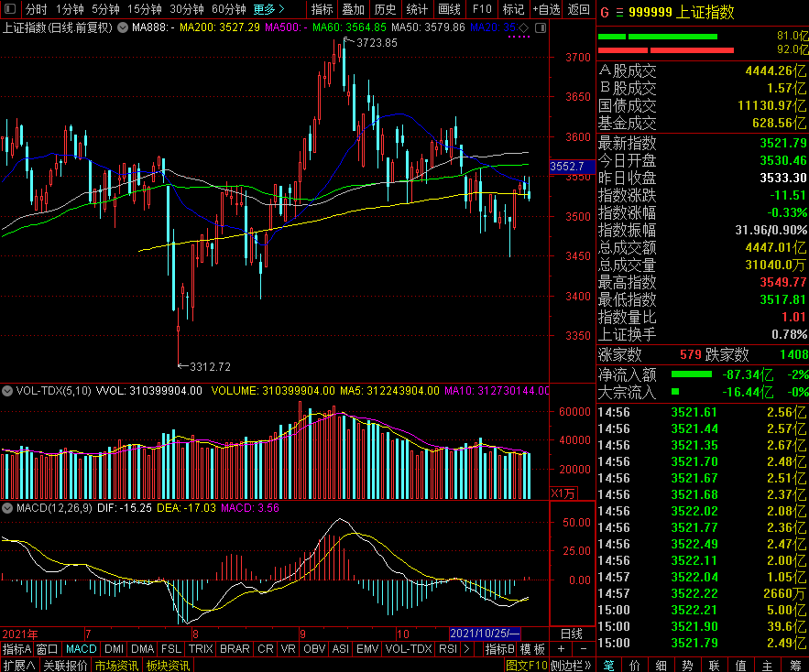Click the 3552.7 price marker on axis

pyautogui.click(x=567, y=167)
